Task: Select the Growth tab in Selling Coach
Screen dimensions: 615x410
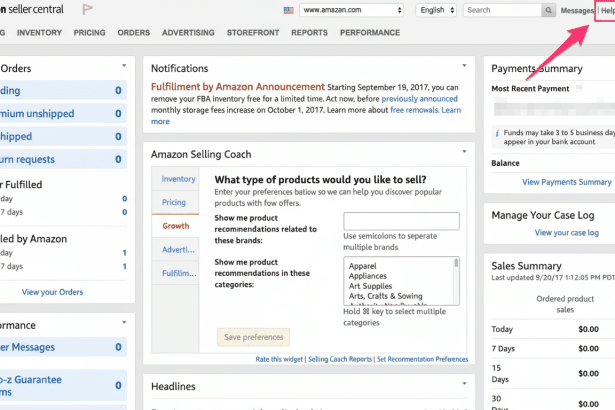Action: click(x=176, y=226)
